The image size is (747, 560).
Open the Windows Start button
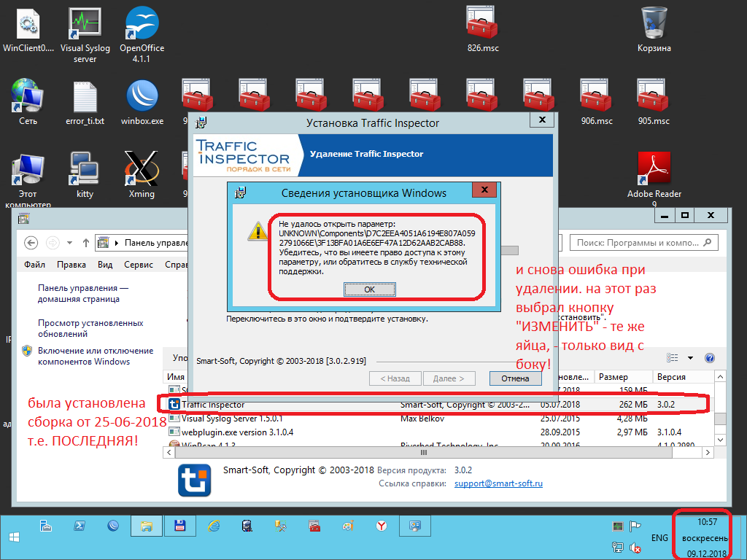tap(14, 537)
